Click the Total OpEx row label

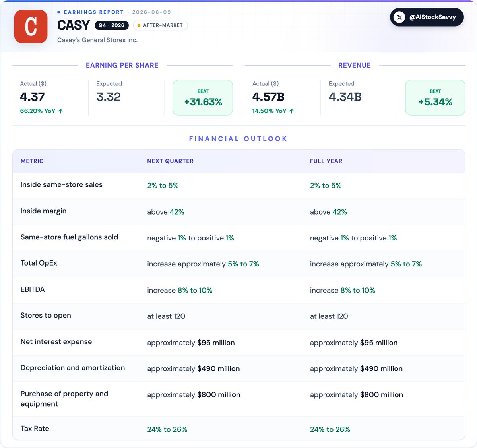click(39, 263)
